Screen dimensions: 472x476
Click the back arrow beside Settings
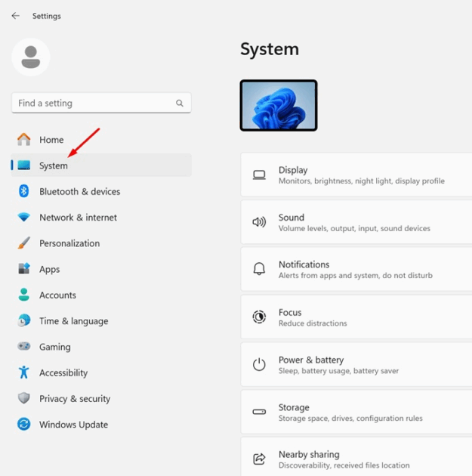click(15, 16)
